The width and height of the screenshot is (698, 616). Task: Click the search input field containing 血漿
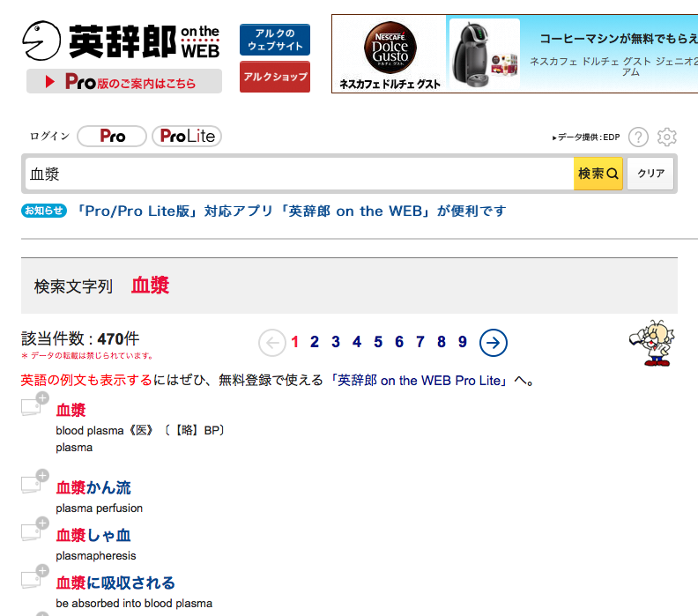pyautogui.click(x=299, y=174)
